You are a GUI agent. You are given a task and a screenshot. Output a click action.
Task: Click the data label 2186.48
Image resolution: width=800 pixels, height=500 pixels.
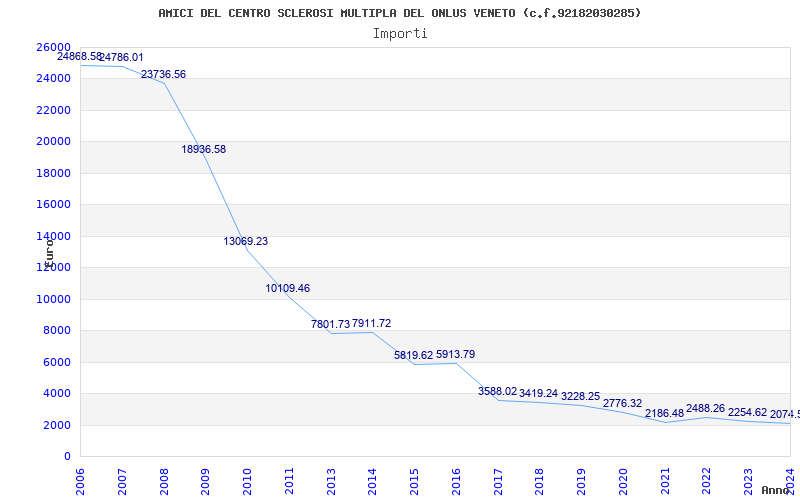tap(664, 414)
